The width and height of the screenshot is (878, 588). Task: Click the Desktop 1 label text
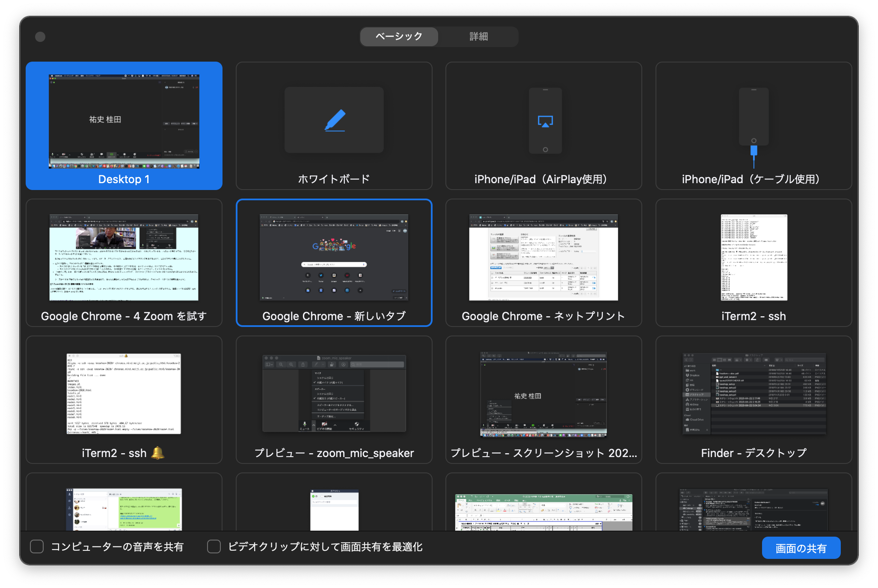coord(124,179)
